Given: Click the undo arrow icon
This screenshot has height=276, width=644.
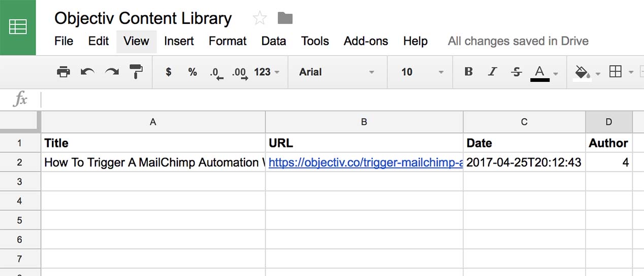Looking at the screenshot, I should pos(88,72).
